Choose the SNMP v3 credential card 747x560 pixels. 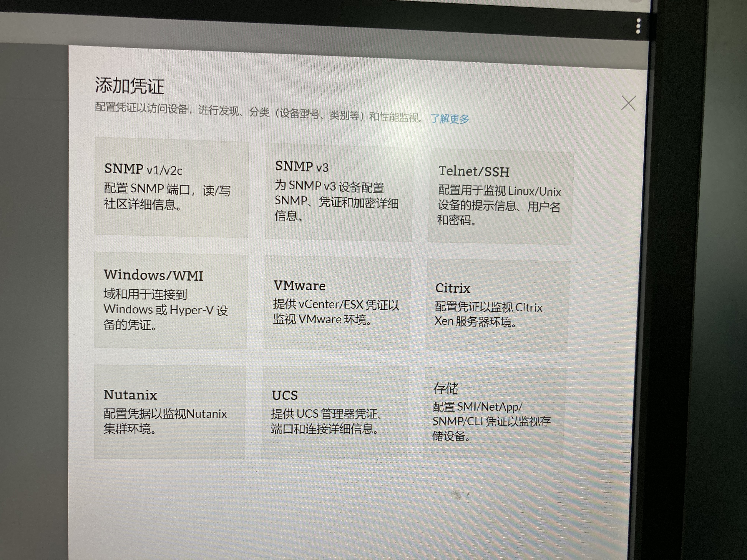coord(302,167)
